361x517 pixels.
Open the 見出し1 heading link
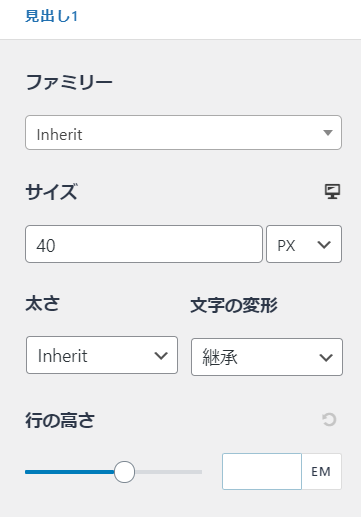click(52, 16)
